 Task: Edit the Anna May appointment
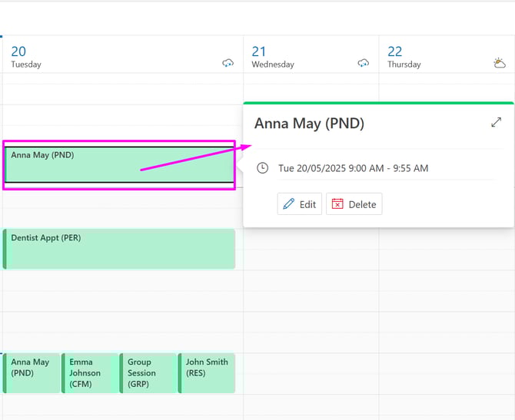300,204
